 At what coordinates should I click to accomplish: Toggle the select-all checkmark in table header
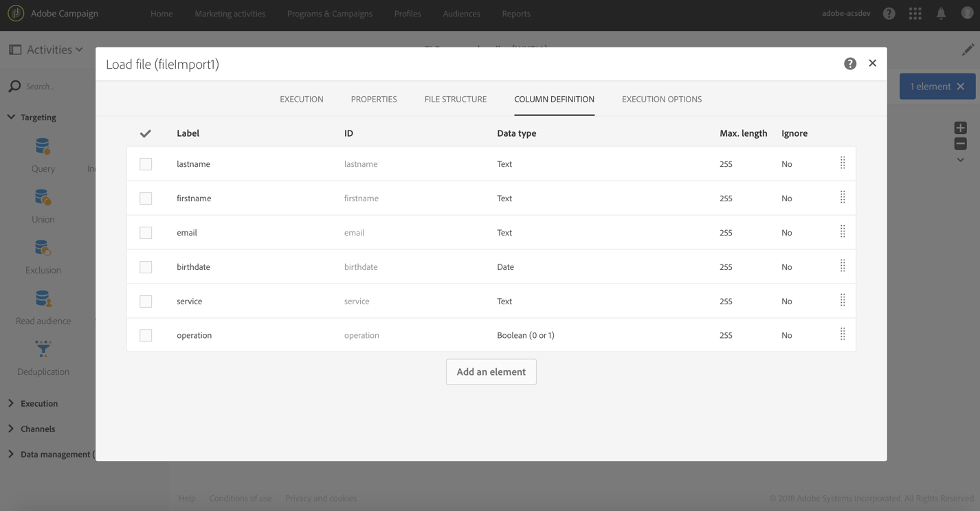coord(145,133)
